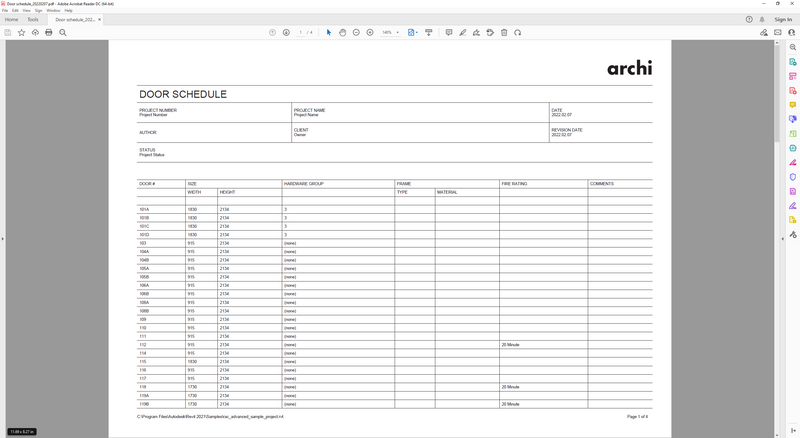Select the Hand pan tool
Image resolution: width=800 pixels, height=438 pixels.
click(342, 32)
